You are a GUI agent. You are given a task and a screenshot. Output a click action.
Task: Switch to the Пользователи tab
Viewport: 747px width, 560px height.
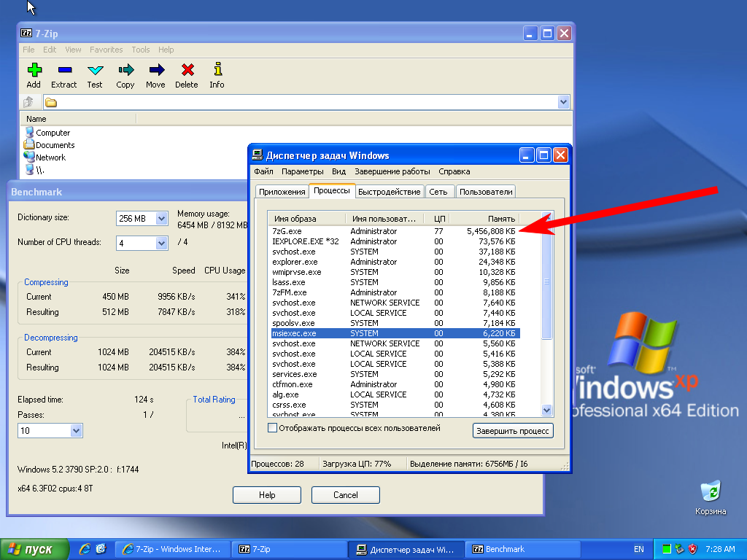(486, 192)
